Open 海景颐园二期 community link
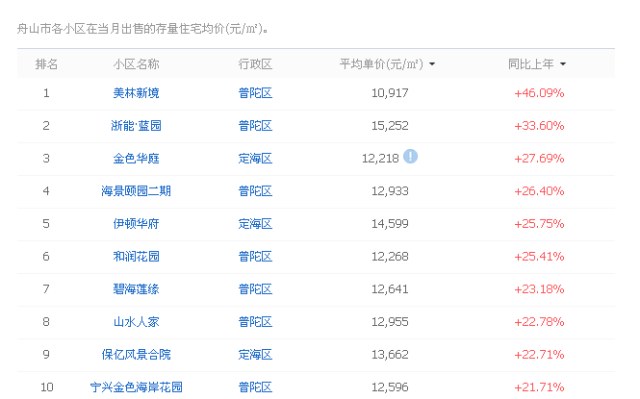 click(x=136, y=191)
